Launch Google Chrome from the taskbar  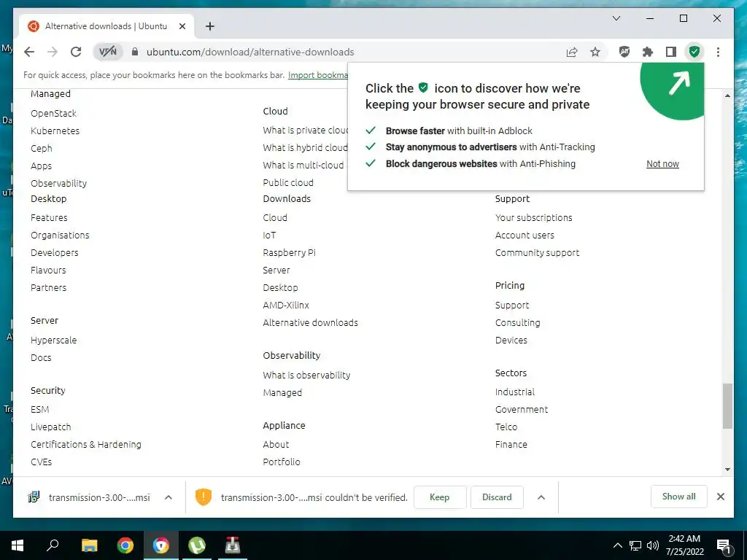(125, 545)
